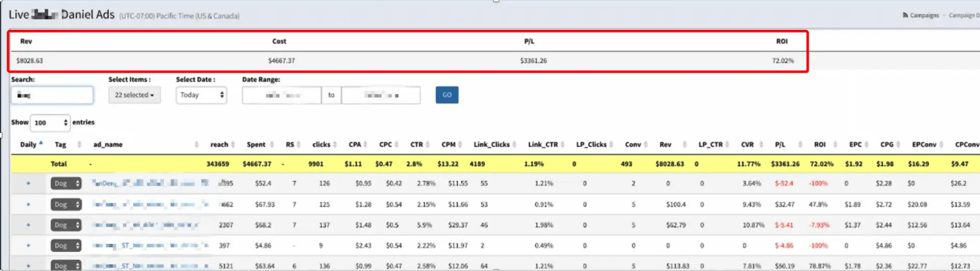Click the blue GO button
Screen dimensions: 980x271
tap(447, 95)
